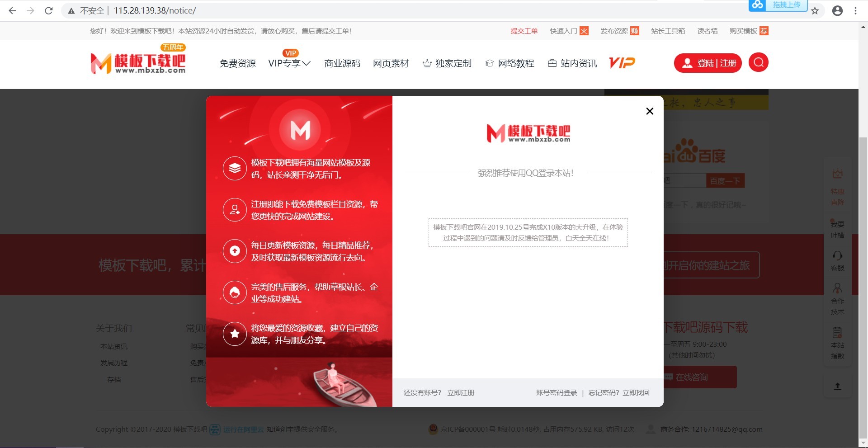Open 商业源码 menu item
This screenshot has width=868, height=448.
click(342, 63)
